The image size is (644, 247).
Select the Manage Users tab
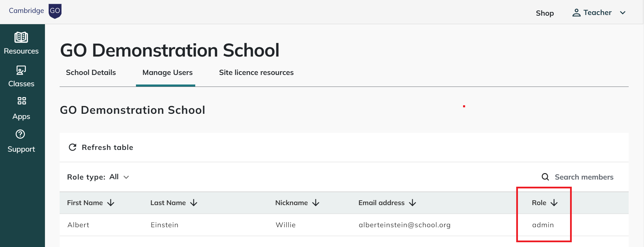[167, 73]
